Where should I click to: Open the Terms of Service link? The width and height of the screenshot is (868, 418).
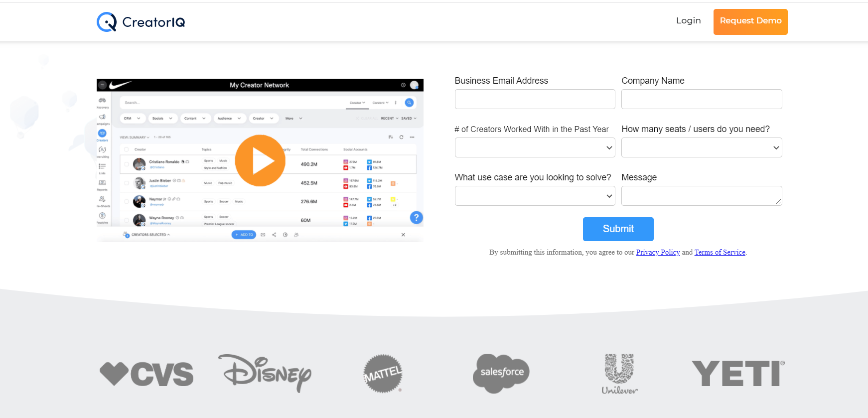720,252
